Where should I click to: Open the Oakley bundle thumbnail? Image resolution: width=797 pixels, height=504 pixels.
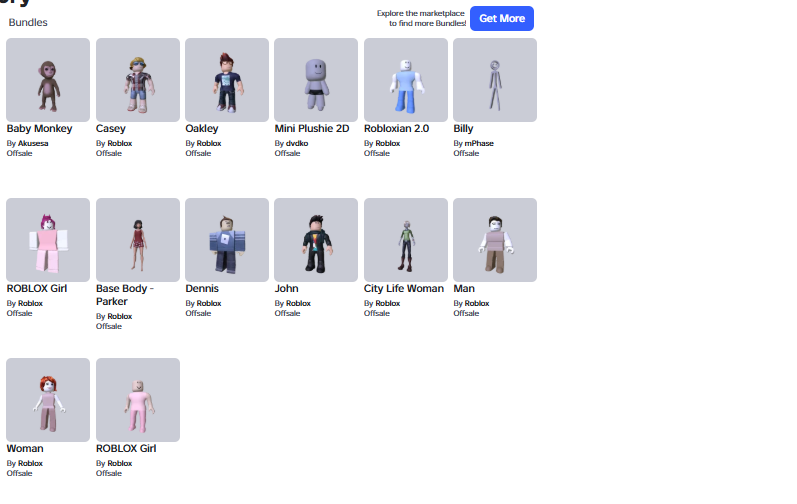[x=227, y=80]
